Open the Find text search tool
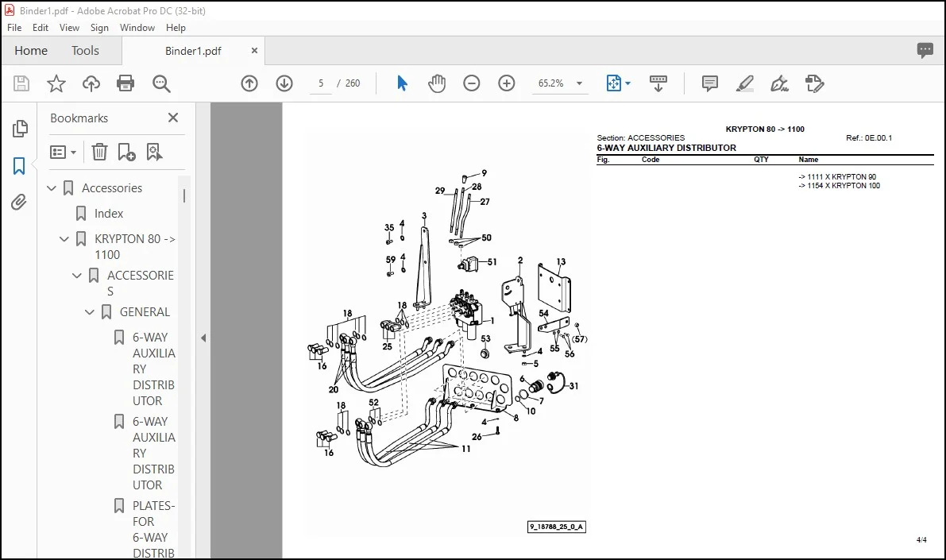 (161, 83)
